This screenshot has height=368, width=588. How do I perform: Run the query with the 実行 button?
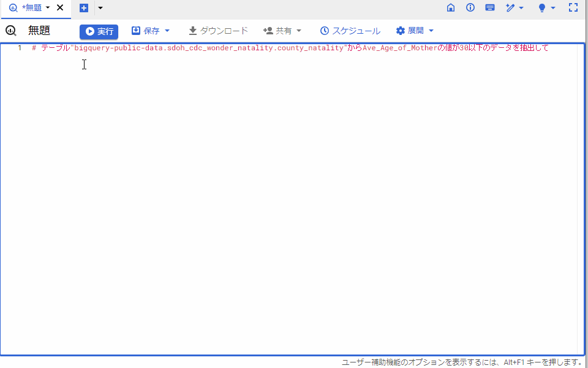coord(99,30)
